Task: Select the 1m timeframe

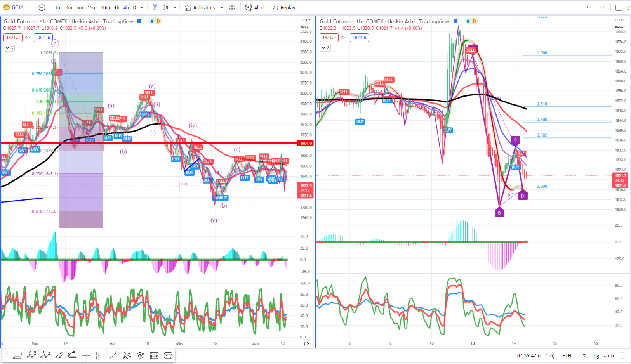Action: coord(58,8)
